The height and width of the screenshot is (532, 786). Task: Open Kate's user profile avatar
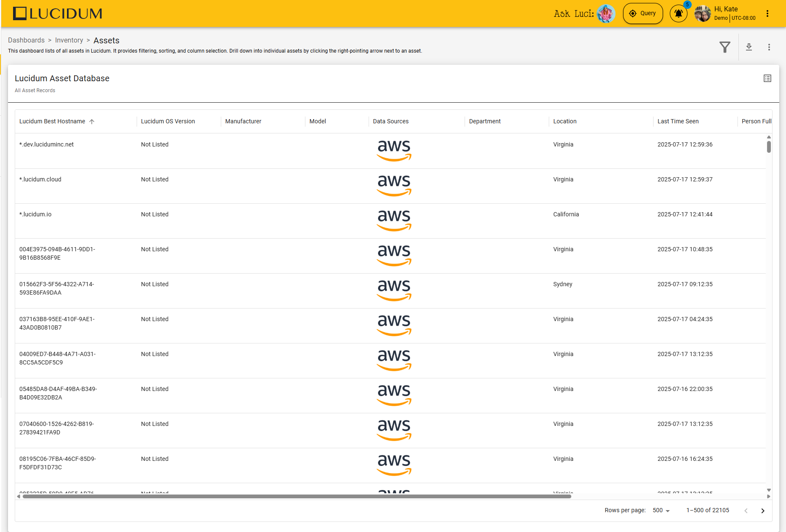tap(703, 13)
